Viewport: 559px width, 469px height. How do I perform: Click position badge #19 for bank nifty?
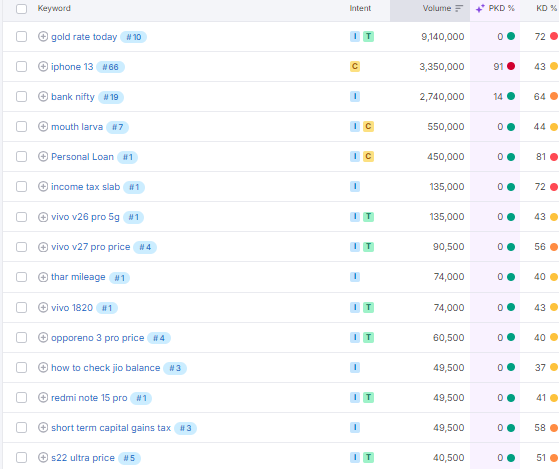111,97
